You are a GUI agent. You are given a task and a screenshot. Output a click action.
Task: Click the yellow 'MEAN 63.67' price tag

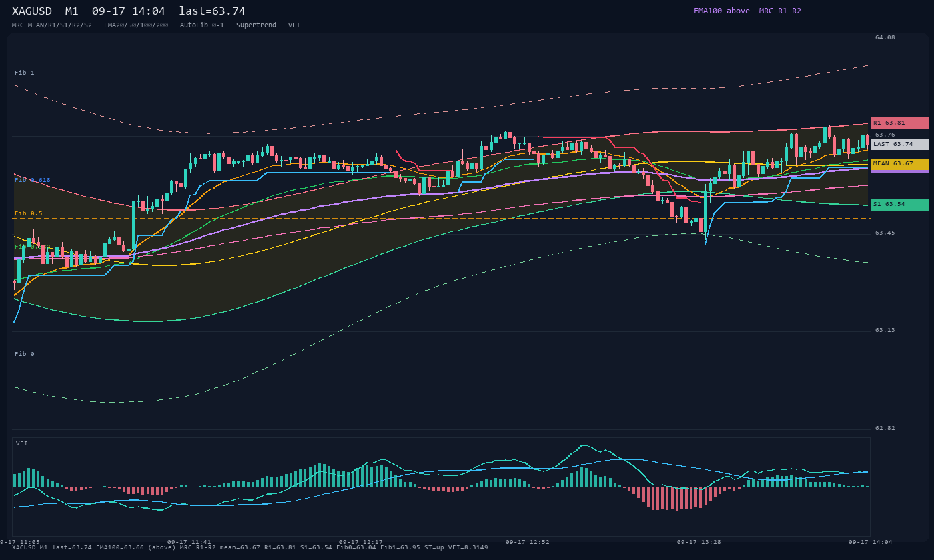pos(900,163)
